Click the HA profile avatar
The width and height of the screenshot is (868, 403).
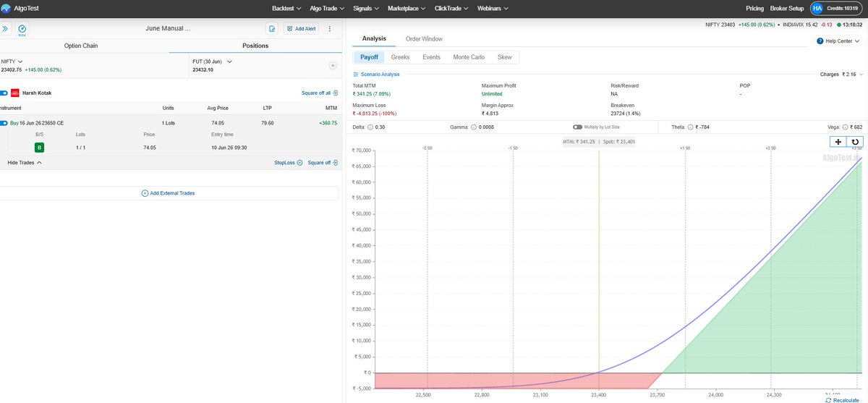pos(817,8)
